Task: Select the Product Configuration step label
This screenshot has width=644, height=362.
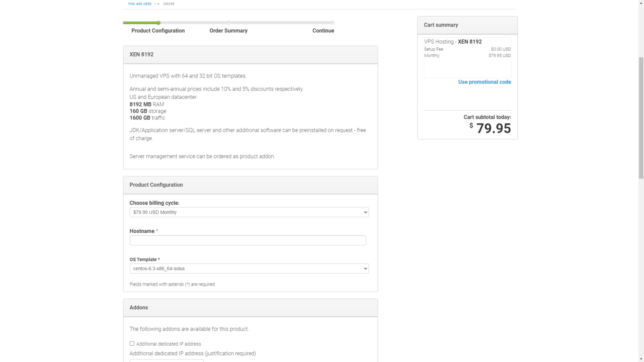Action: click(x=158, y=31)
